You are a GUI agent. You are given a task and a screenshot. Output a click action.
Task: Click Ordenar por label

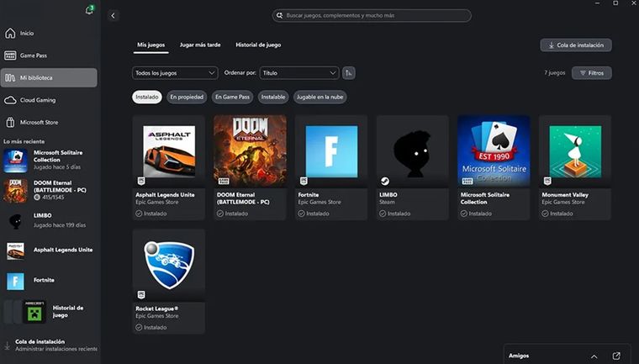[x=240, y=73]
